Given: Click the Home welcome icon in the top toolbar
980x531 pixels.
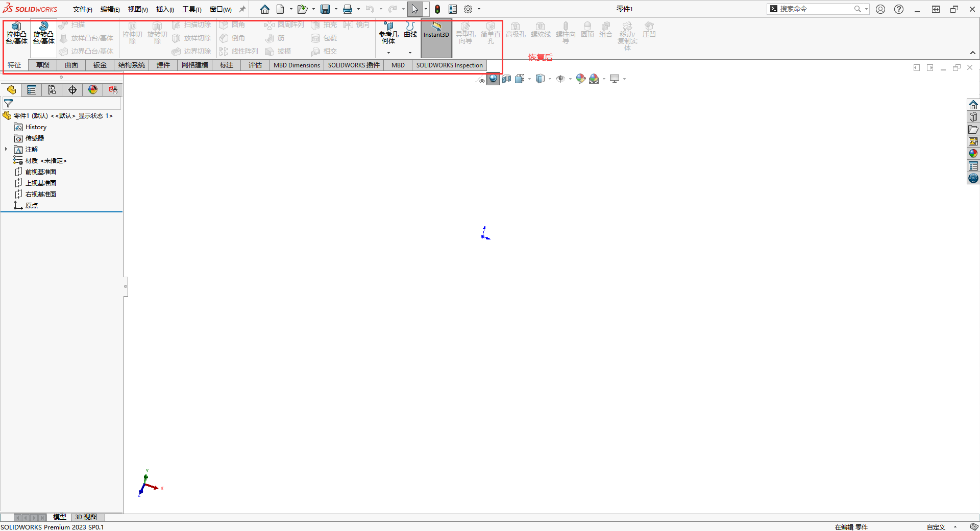Looking at the screenshot, I should pos(264,9).
